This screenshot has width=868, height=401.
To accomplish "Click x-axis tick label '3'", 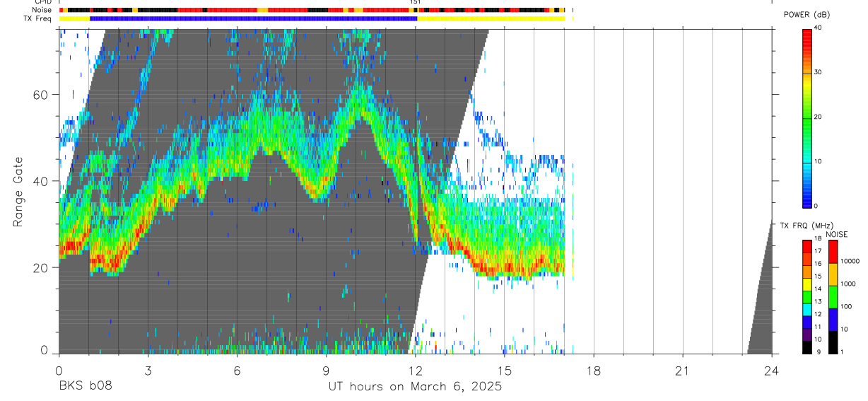I will 148,371.
